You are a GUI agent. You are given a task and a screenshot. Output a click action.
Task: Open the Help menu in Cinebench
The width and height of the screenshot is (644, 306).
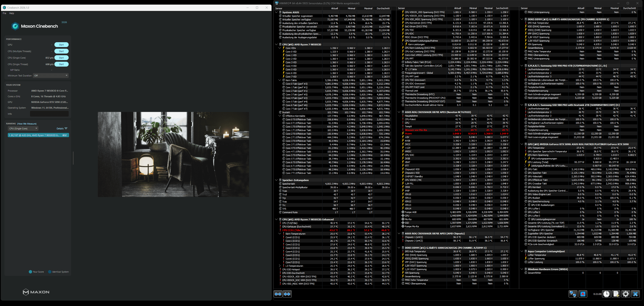(x=12, y=13)
